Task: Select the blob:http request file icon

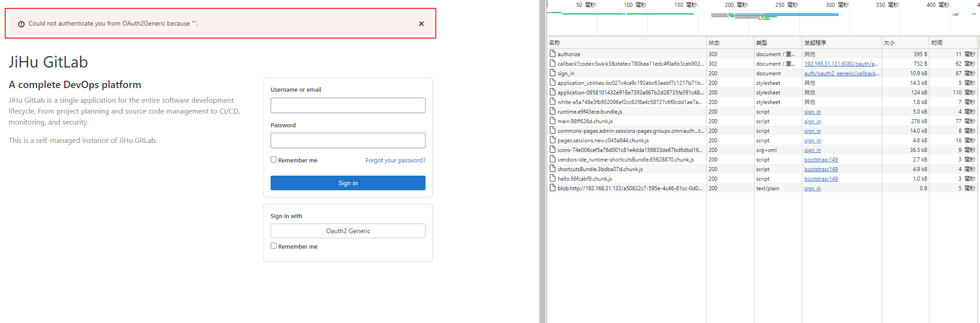Action: point(553,188)
